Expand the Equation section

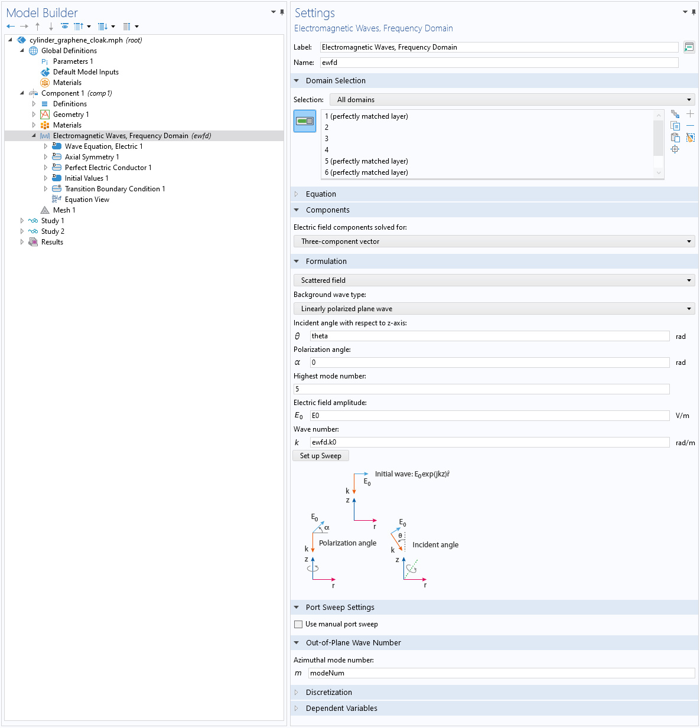[x=297, y=194]
